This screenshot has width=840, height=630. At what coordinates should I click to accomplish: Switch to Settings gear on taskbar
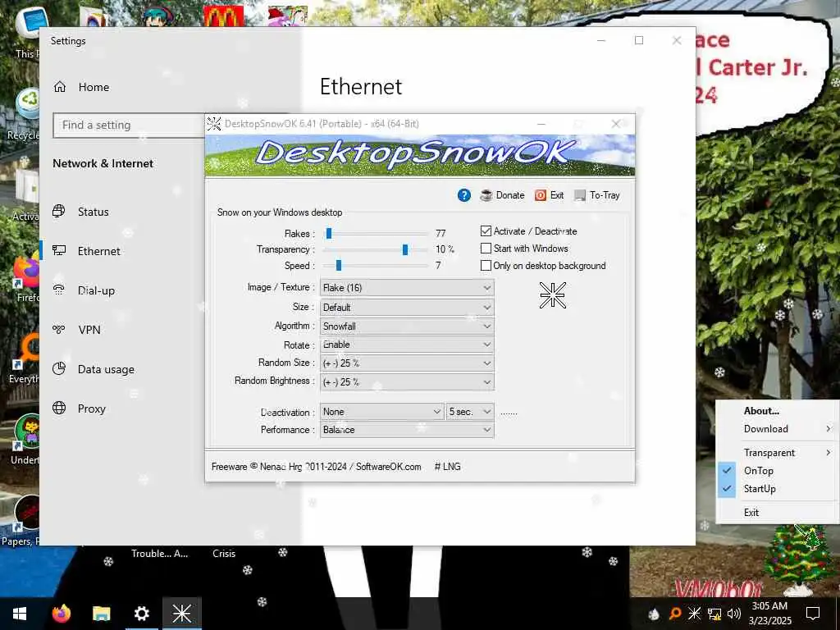point(141,614)
